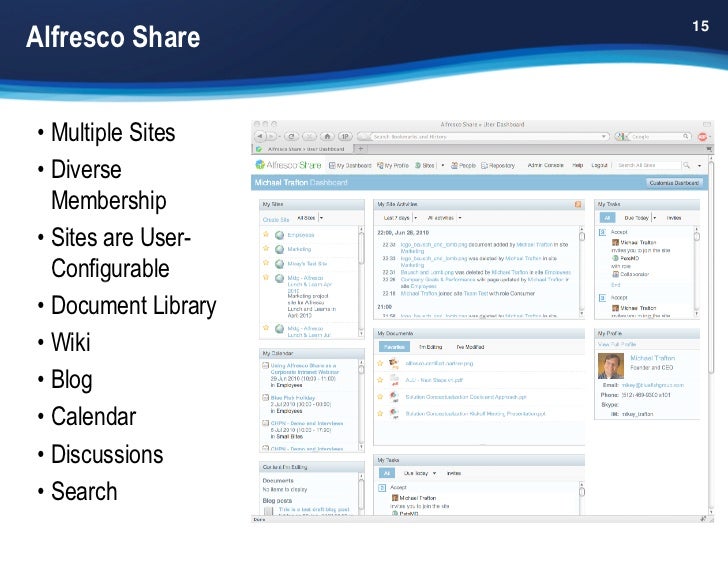The image size is (728, 563).
Task: Click the search magnifier icon beside Search All Sites
Action: (686, 165)
